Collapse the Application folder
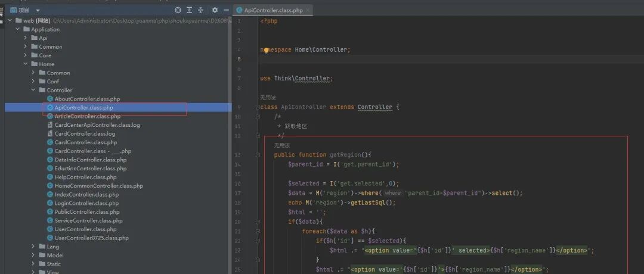 click(x=18, y=29)
